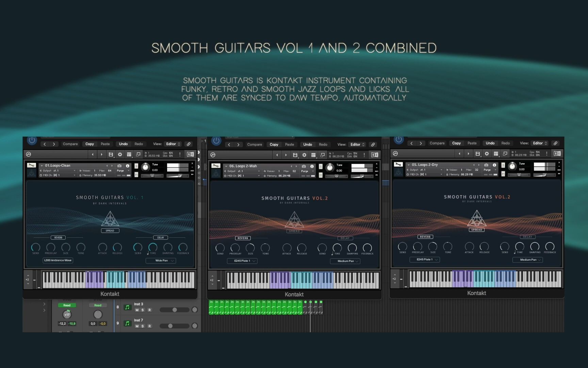Click the link icon next to the Editor view
Image resolution: width=588 pixels, height=368 pixels.
189,144
